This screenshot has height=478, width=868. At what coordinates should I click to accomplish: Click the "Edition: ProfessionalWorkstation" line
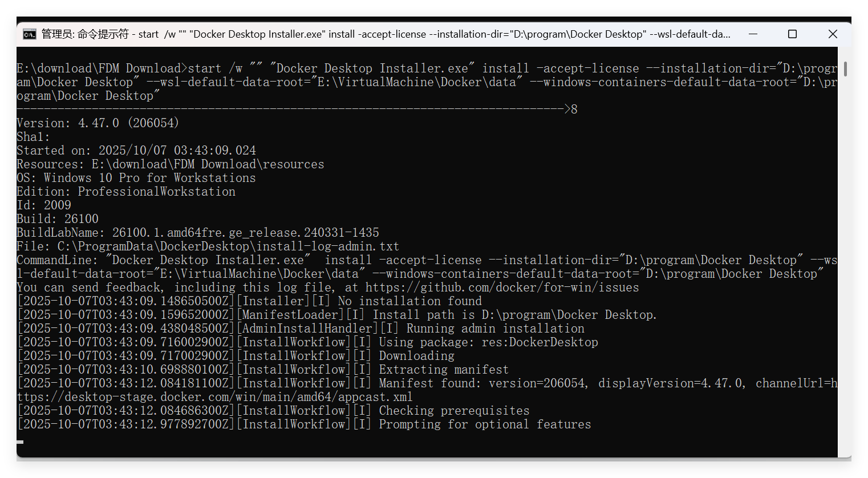[x=126, y=192]
